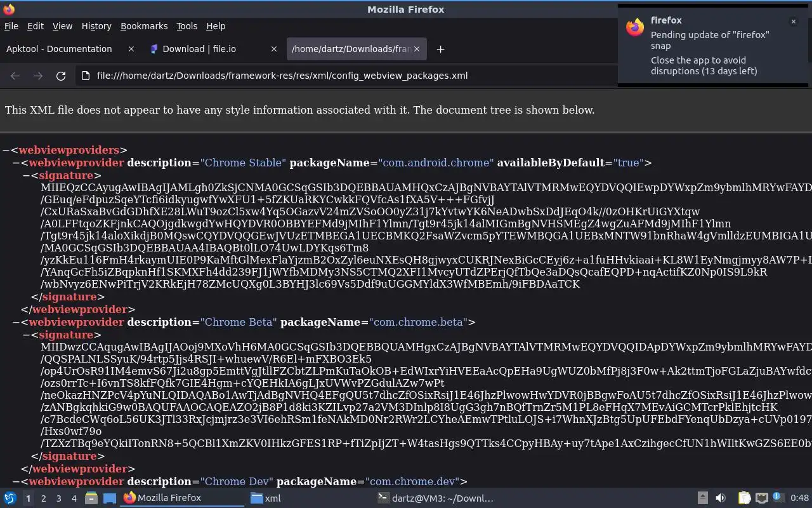Viewport: 812px width, 508px height.
Task: Collapse the root webviewproviders node
Action: [x=6, y=150]
